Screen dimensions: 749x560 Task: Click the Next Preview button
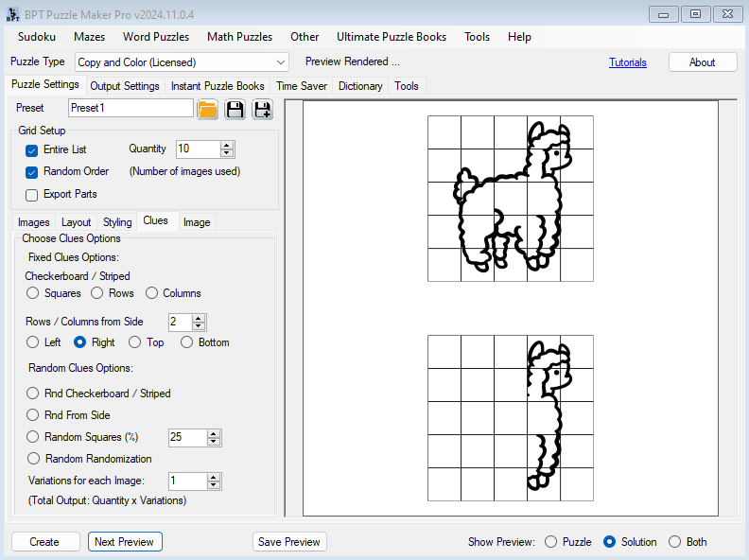[x=125, y=542]
